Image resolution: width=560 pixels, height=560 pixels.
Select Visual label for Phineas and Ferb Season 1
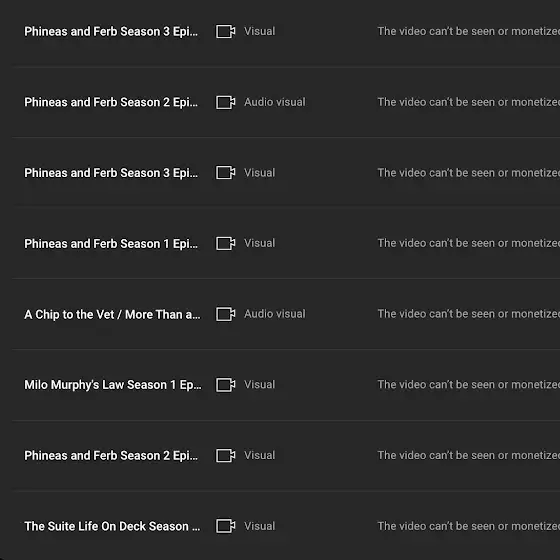click(260, 243)
